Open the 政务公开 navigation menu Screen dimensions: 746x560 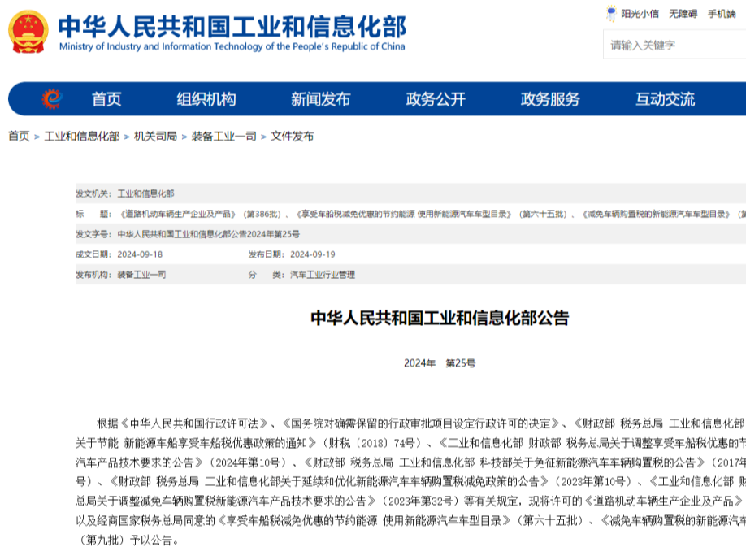click(x=436, y=99)
